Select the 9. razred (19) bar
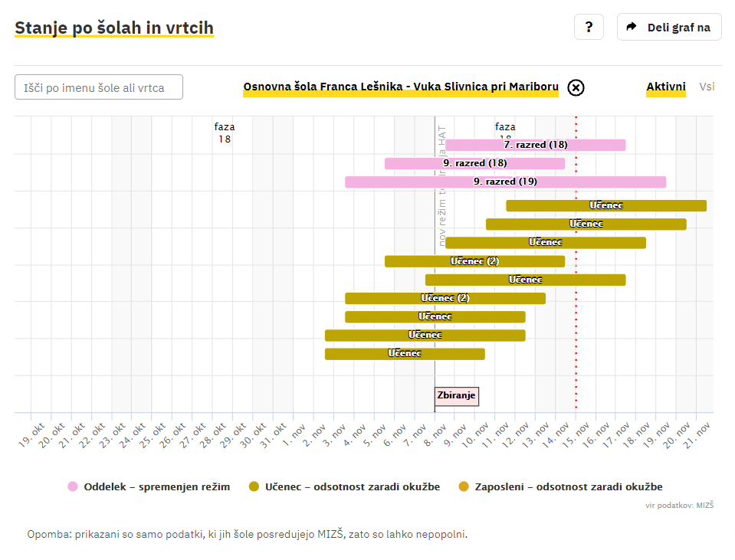This screenshot has width=735, height=560. (x=505, y=182)
